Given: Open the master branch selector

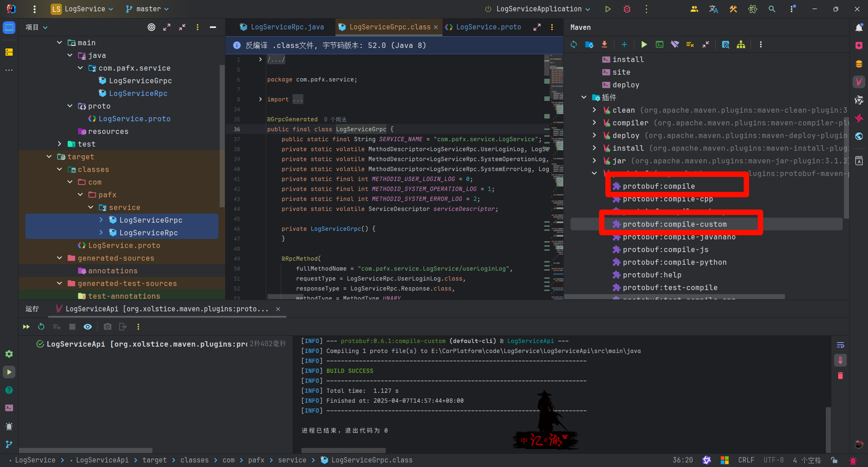Looking at the screenshot, I should pos(147,9).
